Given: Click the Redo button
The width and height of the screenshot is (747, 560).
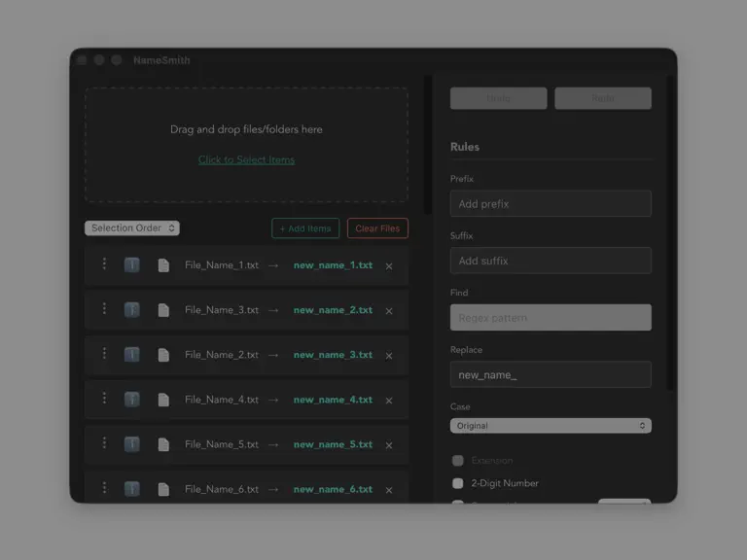Looking at the screenshot, I should click(603, 98).
